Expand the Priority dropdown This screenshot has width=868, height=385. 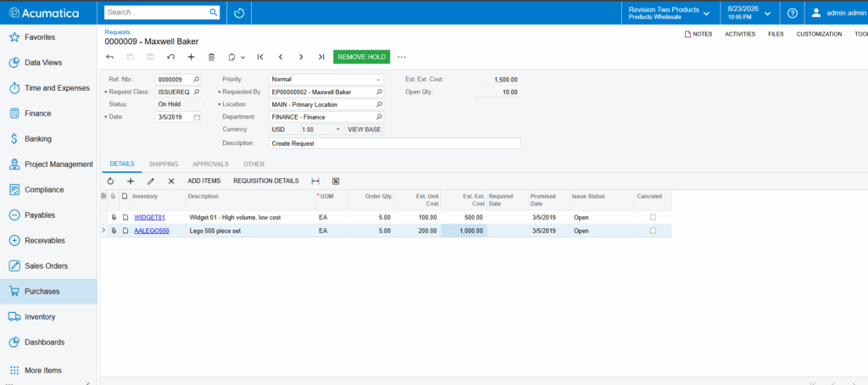coord(379,80)
